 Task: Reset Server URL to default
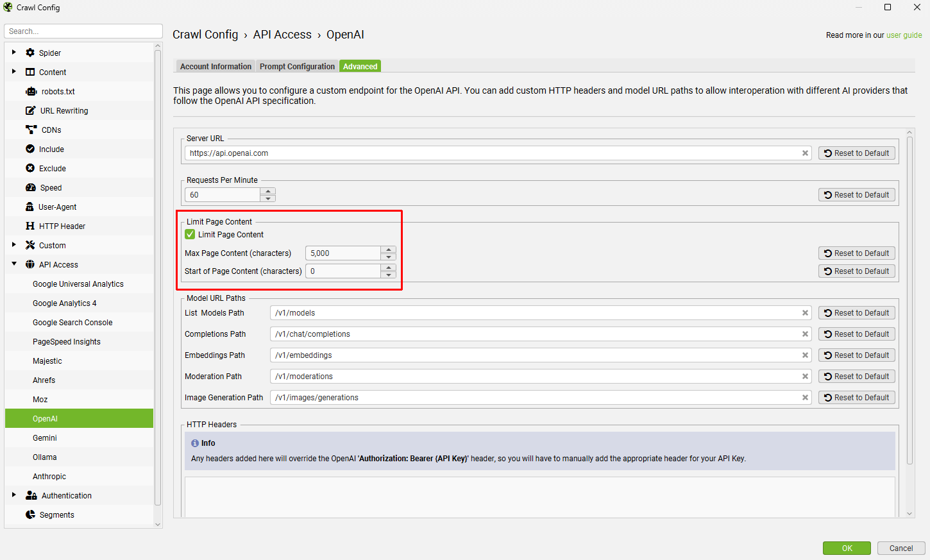click(x=856, y=153)
